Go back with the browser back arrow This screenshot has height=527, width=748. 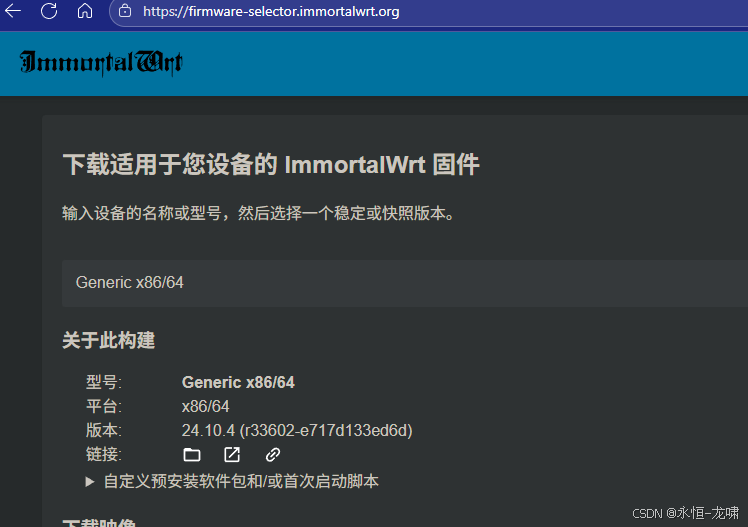[13, 10]
